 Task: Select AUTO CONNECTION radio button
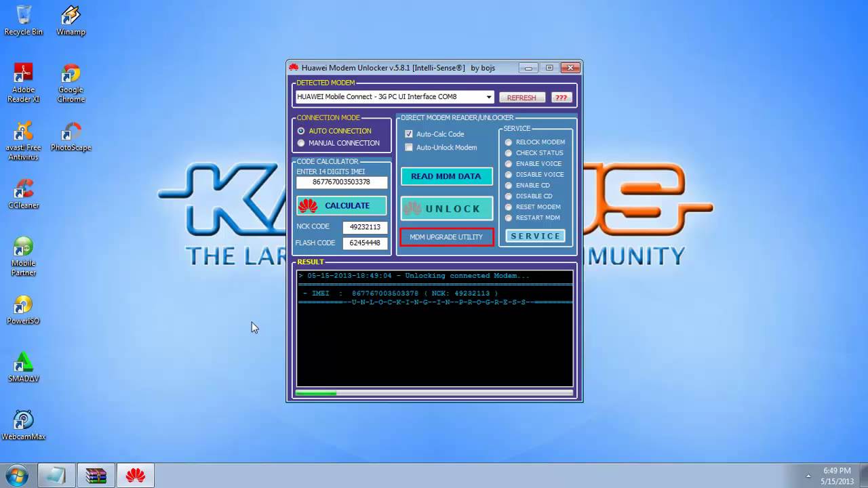301,131
